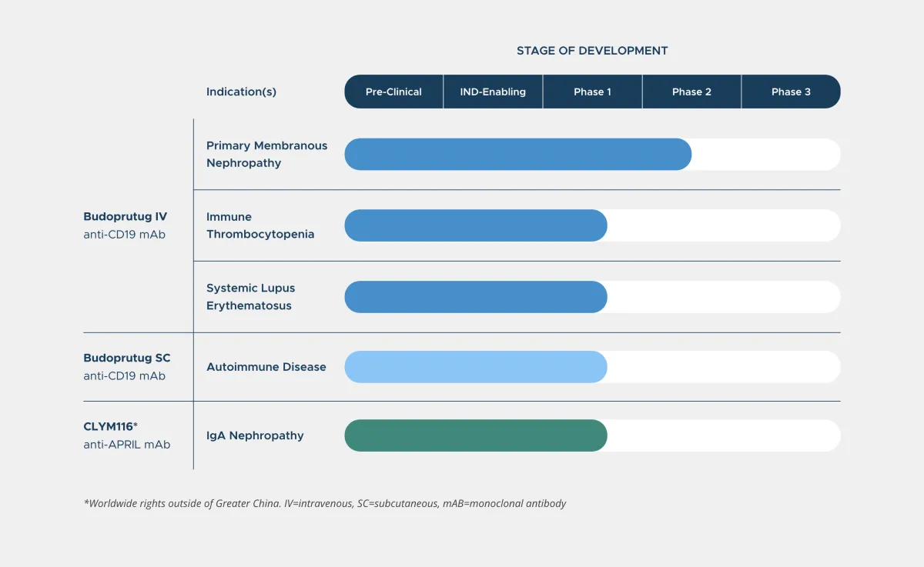The image size is (924, 567).
Task: Click the Systemic Lupus Erythematosus progress bar
Action: (x=475, y=297)
